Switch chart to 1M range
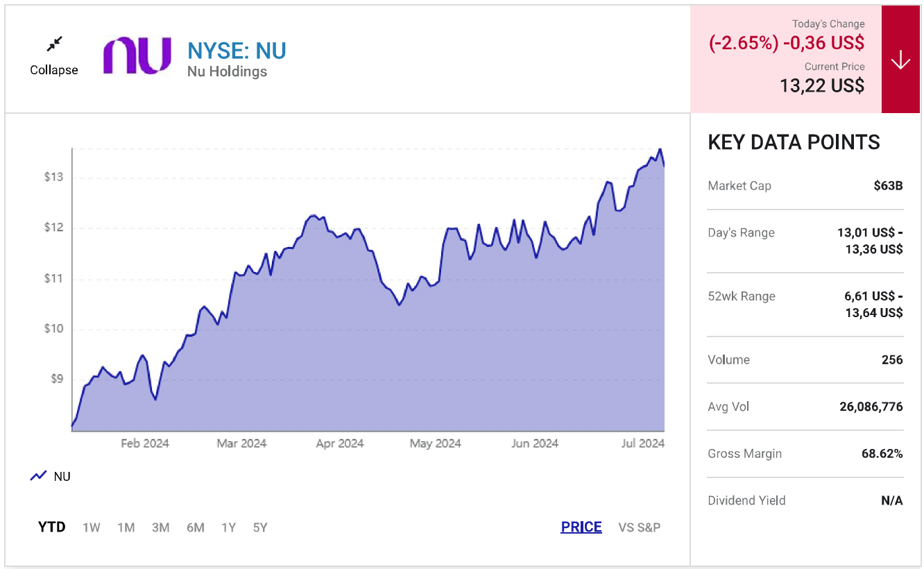This screenshot has height=569, width=924. pos(126,527)
